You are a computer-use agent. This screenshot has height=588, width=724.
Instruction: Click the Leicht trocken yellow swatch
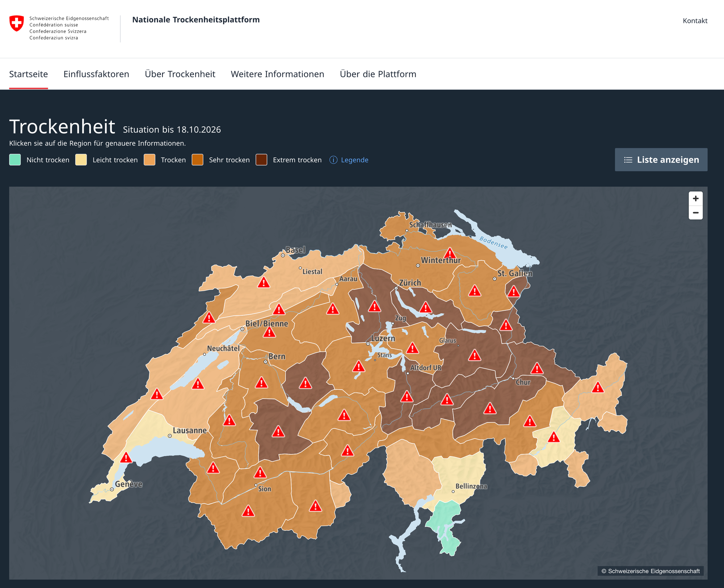pyautogui.click(x=81, y=160)
